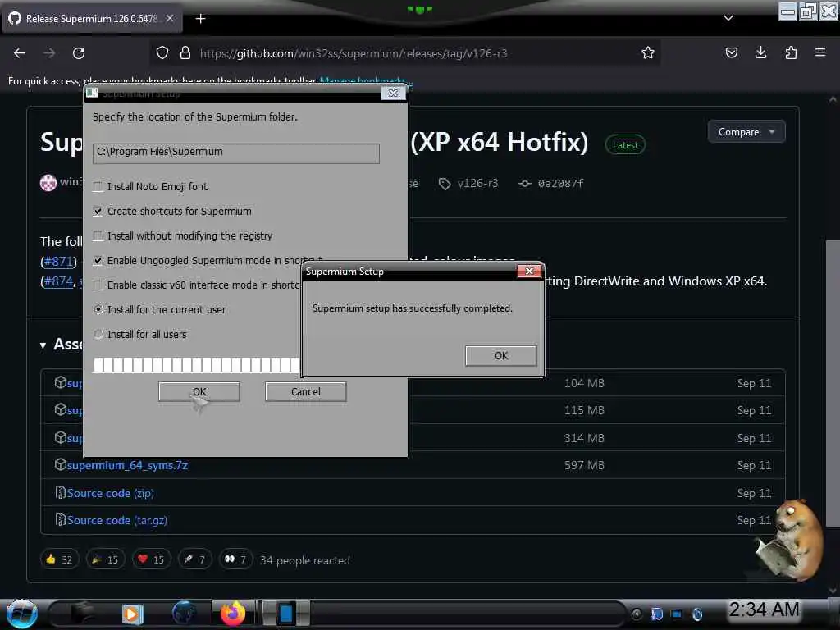
Task: Select the Release Supermium 126 tab
Action: click(x=91, y=19)
